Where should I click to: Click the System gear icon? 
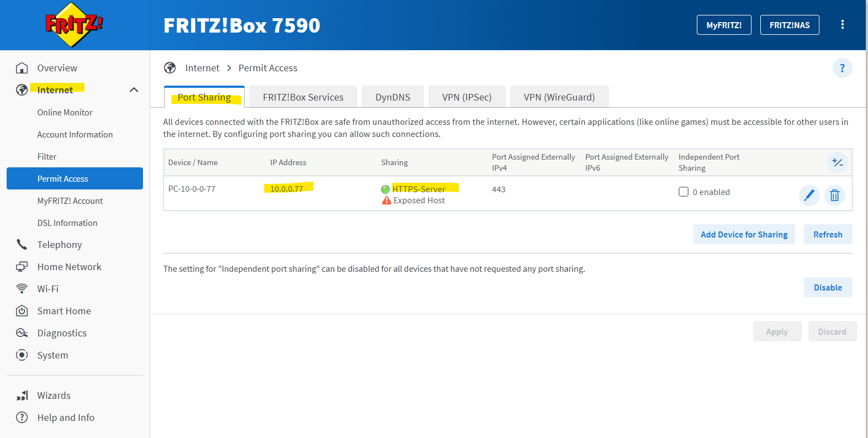22,355
